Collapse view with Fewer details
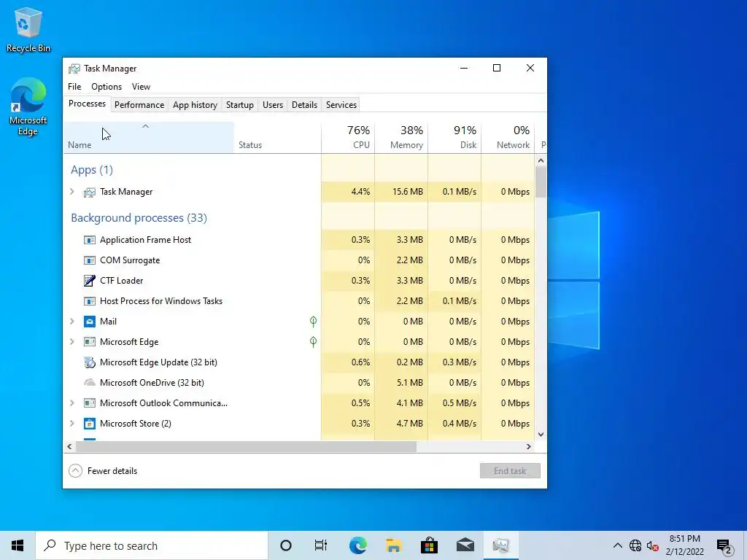Image resolution: width=747 pixels, height=560 pixels. [x=103, y=471]
